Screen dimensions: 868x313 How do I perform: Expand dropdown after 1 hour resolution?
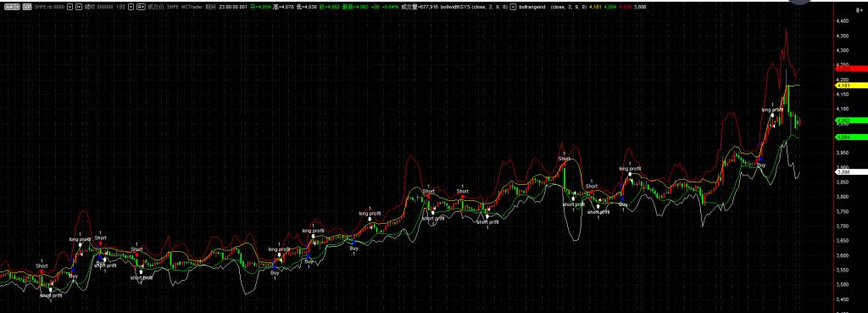[131, 7]
